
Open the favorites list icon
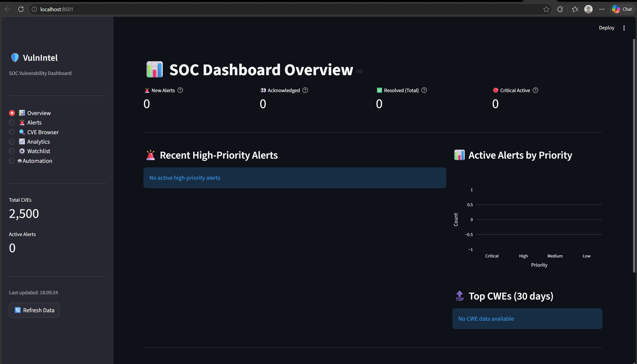(575, 9)
